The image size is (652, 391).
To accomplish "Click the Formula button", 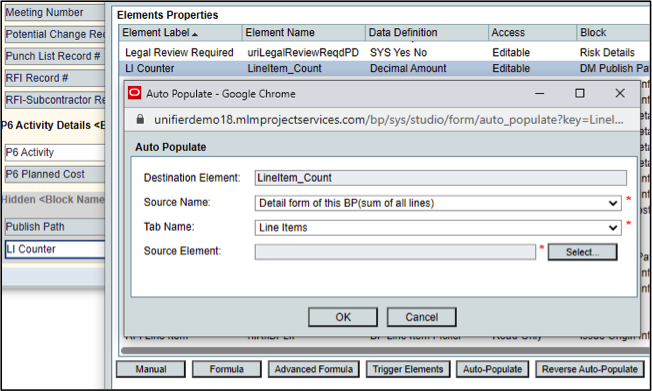I will point(227,369).
